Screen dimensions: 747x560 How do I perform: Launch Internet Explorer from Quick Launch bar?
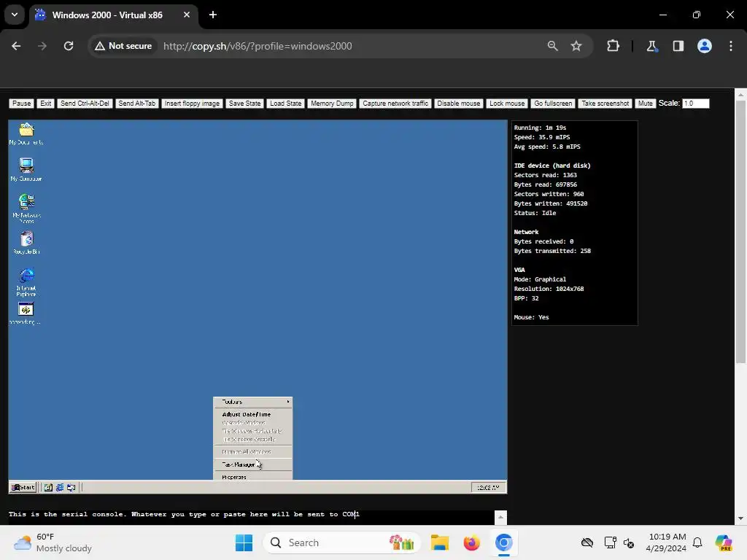pos(60,487)
